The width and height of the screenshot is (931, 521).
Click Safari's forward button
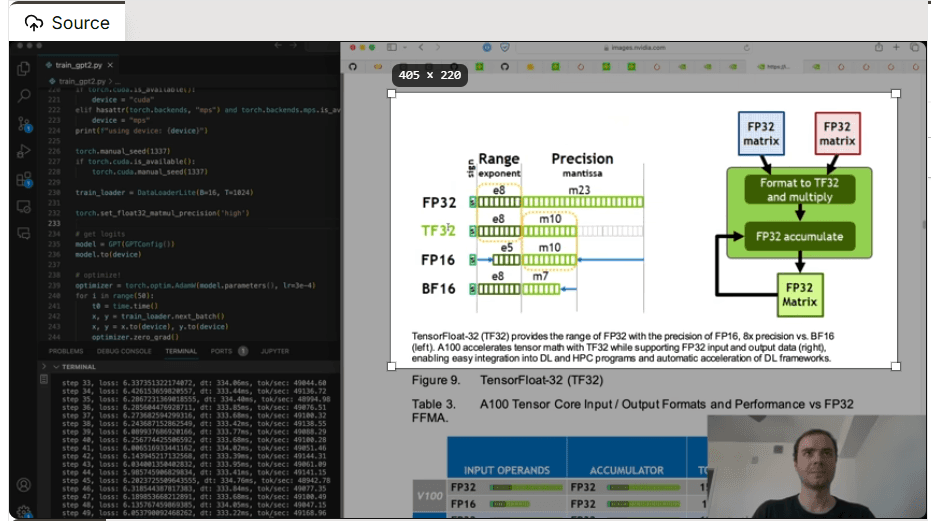coord(438,48)
